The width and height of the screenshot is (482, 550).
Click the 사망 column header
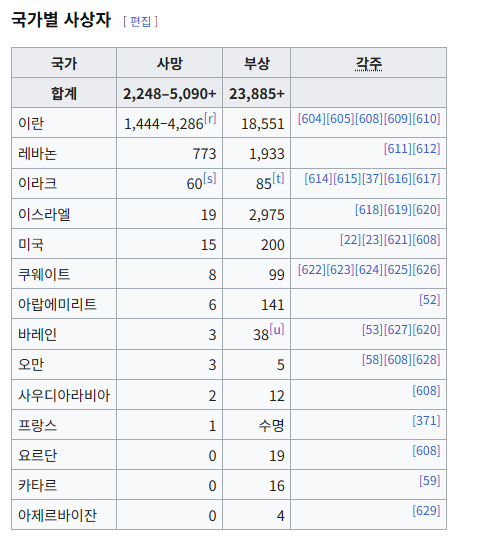click(169, 63)
